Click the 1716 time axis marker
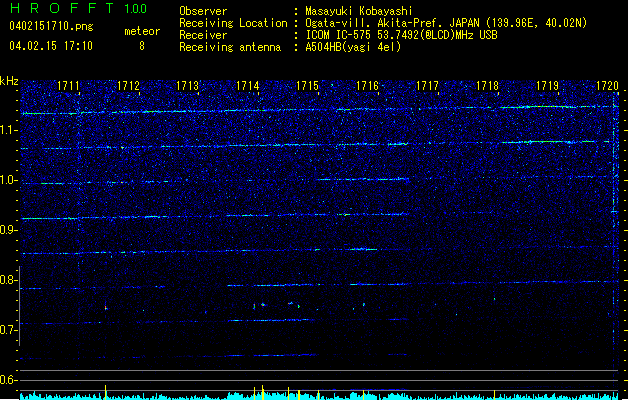Viewport: 629px width, 400px height. 367,85
